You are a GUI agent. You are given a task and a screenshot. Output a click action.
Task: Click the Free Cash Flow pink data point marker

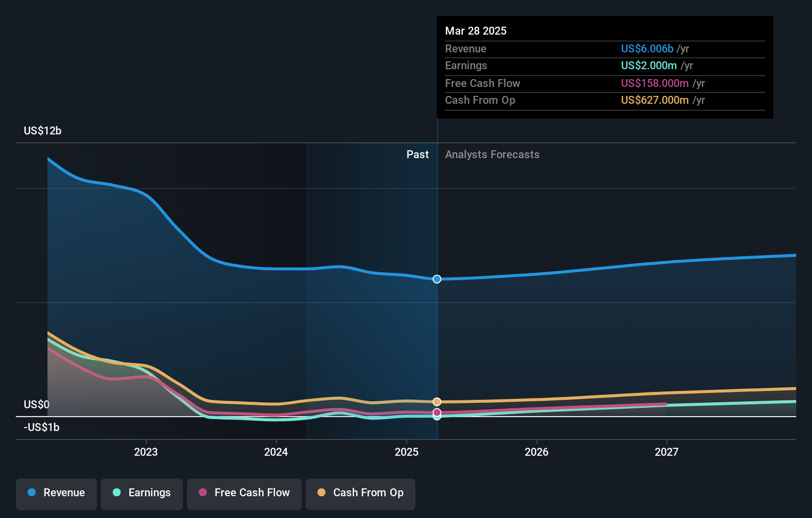[437, 412]
